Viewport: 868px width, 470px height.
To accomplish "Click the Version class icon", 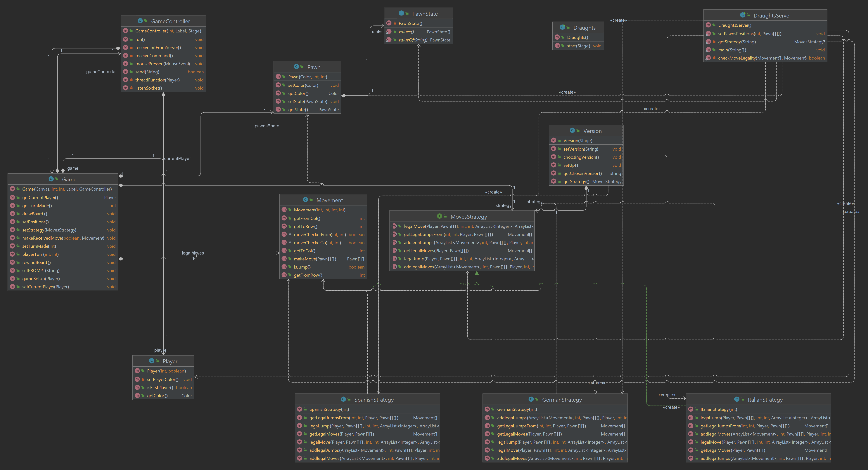I will pyautogui.click(x=573, y=130).
